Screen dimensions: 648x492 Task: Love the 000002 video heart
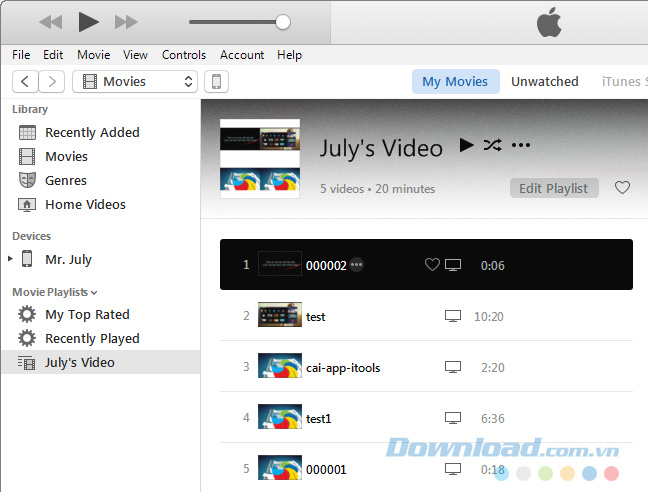[432, 264]
